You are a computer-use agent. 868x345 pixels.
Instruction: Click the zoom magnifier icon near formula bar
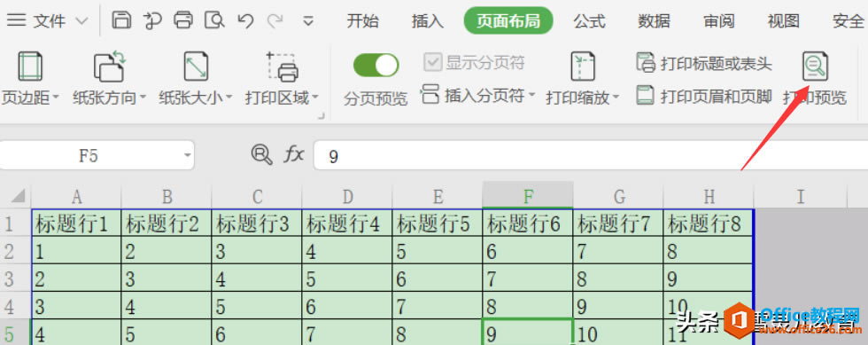pyautogui.click(x=261, y=154)
